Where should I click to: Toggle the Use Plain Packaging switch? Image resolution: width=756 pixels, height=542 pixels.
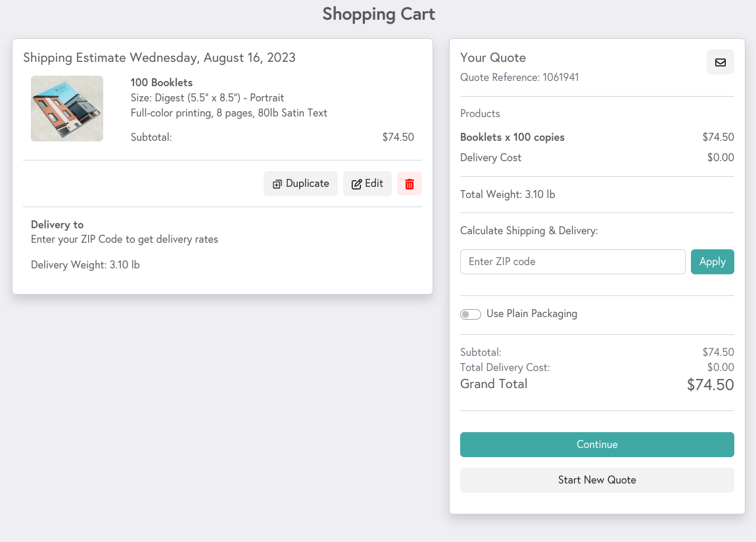tap(470, 314)
